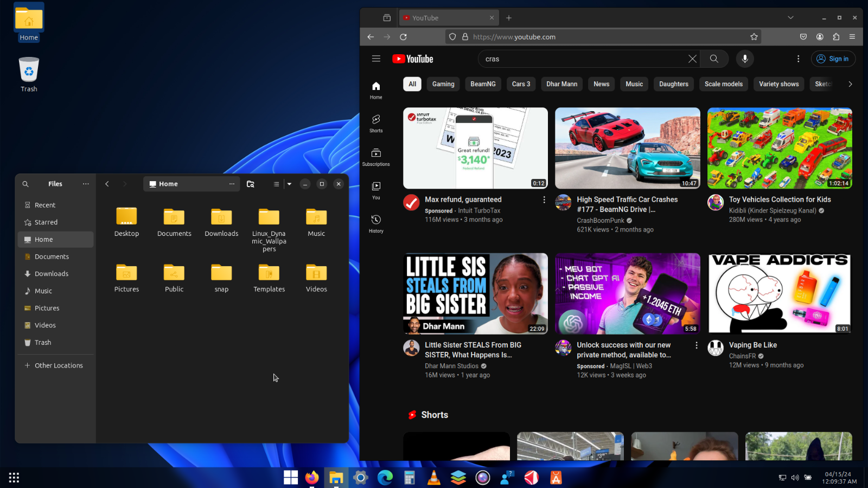The width and height of the screenshot is (868, 488).
Task: Select the News category chip
Action: tap(601, 84)
